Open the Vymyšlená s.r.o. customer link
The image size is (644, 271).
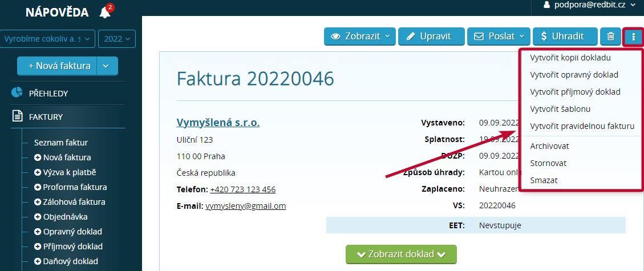coord(218,122)
